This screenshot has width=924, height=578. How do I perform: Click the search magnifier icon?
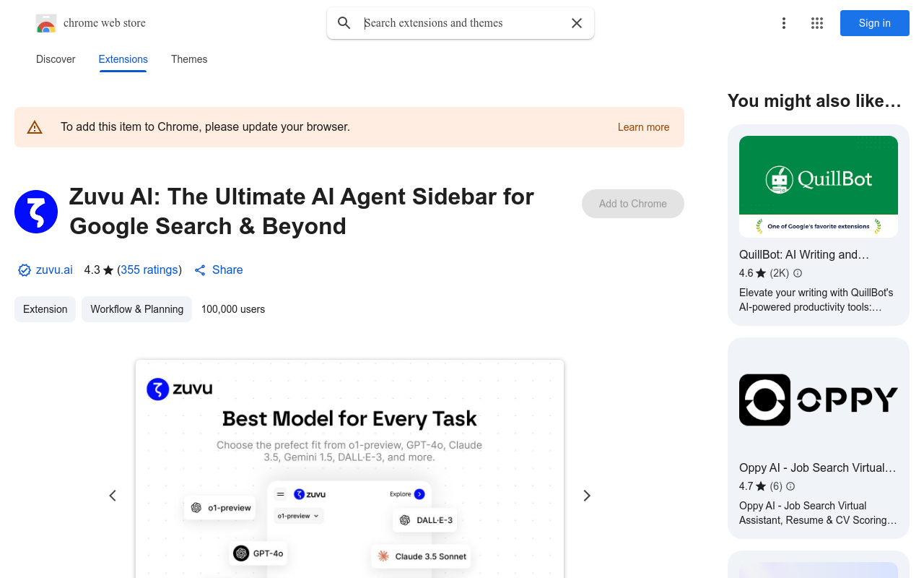point(344,23)
